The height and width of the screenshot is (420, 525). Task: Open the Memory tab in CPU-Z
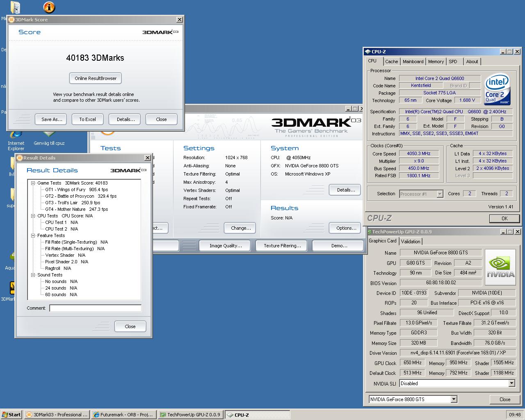pyautogui.click(x=436, y=62)
